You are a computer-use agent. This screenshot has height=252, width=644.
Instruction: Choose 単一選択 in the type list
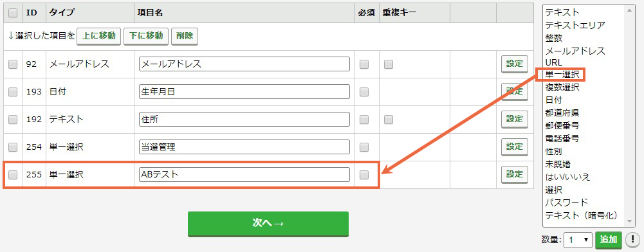point(562,75)
